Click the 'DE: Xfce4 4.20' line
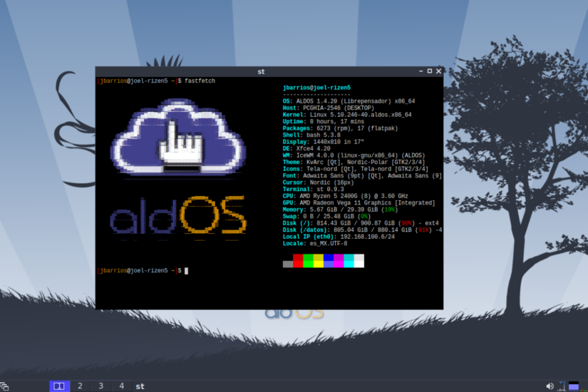Image resolution: width=588 pixels, height=392 pixels. click(x=306, y=148)
